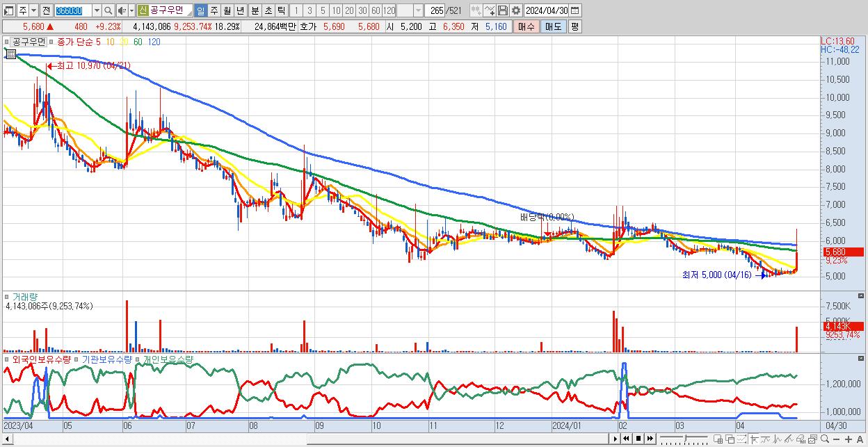Select the 초 second period button
The image size is (868, 447).
268,10
